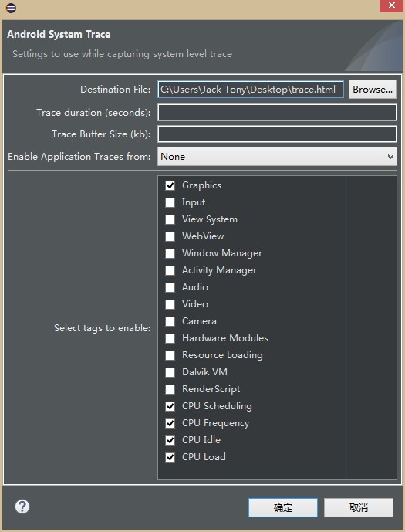Focus the Destination File path field
Viewport: 405px width, 532px height.
251,90
